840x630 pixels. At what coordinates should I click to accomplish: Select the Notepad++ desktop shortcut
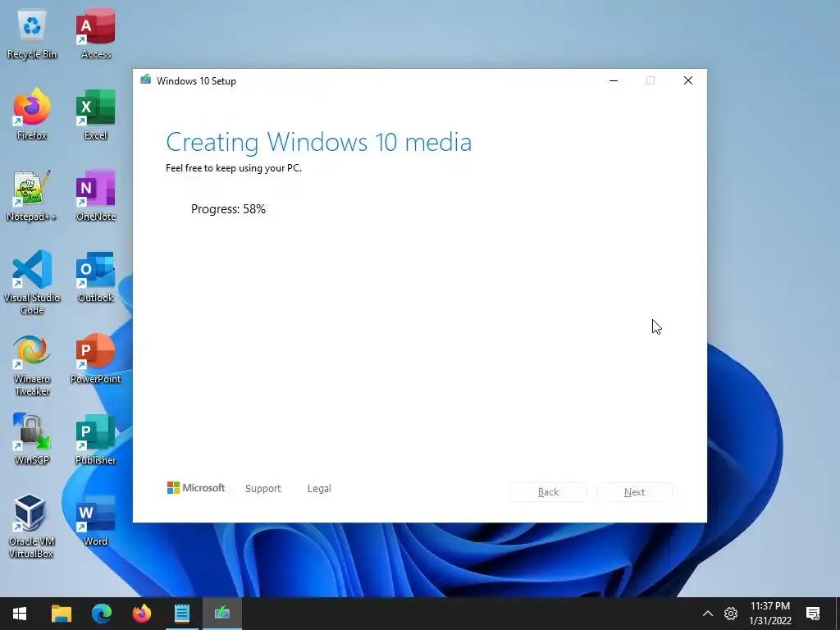pyautogui.click(x=32, y=196)
